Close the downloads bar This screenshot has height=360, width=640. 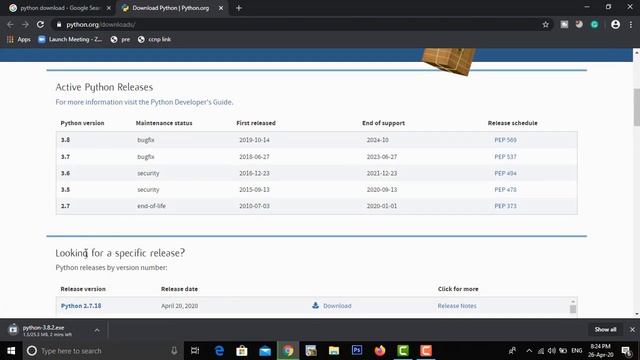(632, 329)
